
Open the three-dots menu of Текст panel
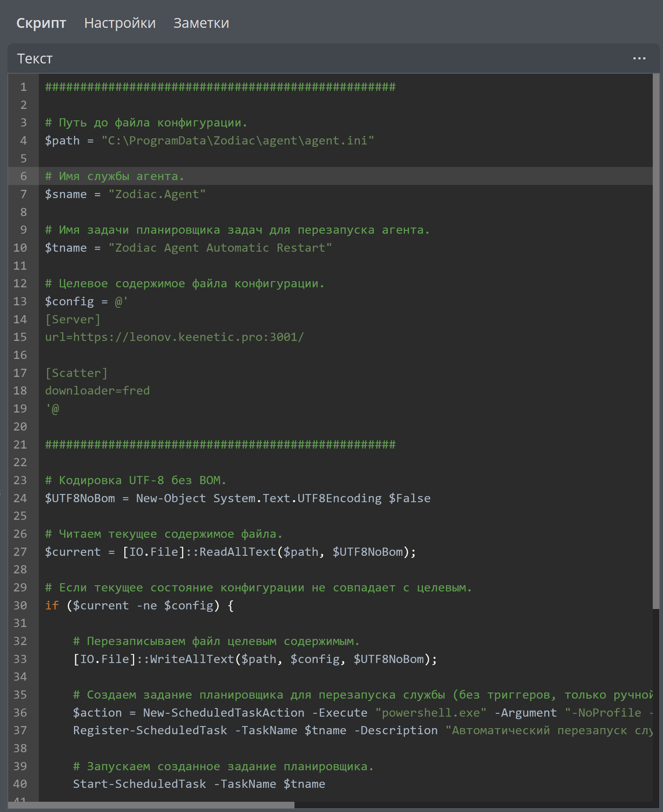click(639, 59)
